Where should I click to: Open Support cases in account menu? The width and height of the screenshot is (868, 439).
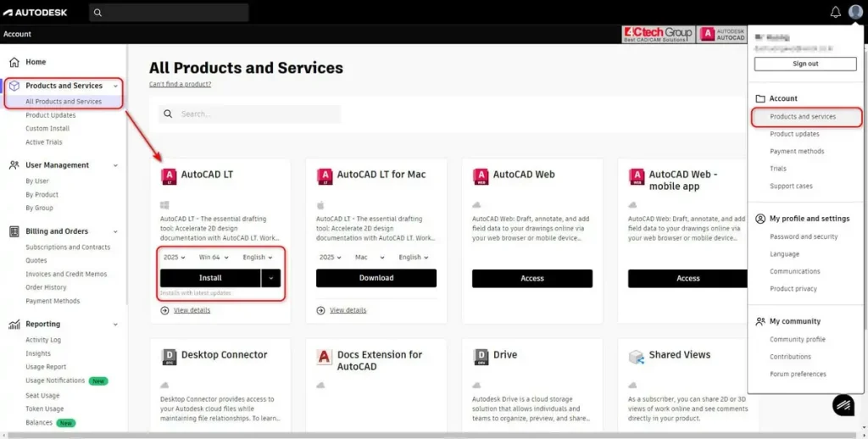791,186
